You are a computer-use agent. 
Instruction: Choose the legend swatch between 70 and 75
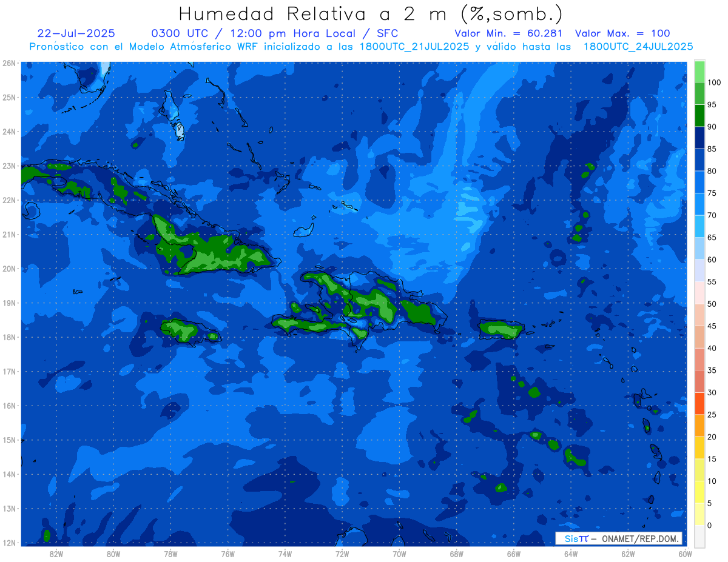pos(699,204)
